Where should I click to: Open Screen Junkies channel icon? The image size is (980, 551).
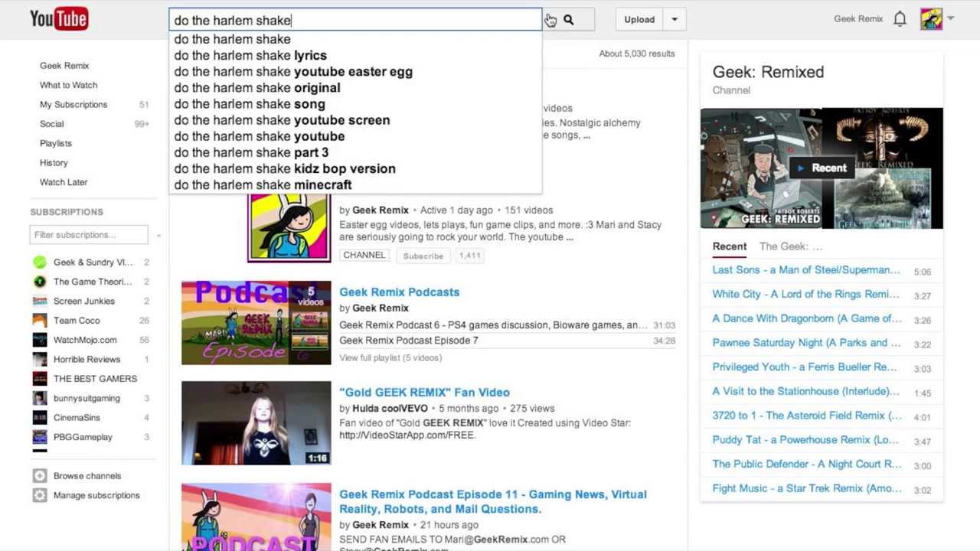(x=40, y=302)
